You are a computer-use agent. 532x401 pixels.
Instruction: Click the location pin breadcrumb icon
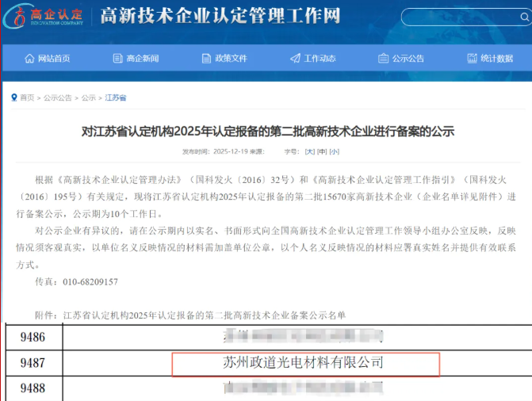[x=13, y=97]
